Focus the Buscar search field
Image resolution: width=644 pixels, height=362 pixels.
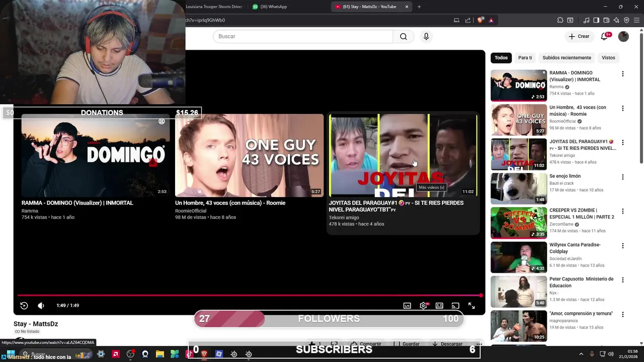pos(303,36)
